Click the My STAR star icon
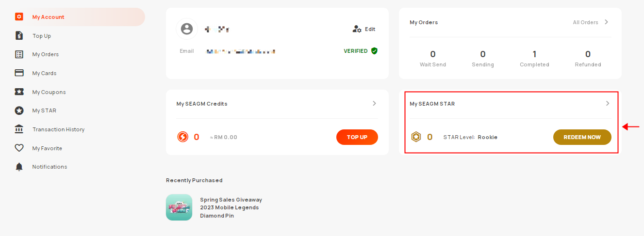This screenshot has width=644, height=236. pyautogui.click(x=19, y=110)
